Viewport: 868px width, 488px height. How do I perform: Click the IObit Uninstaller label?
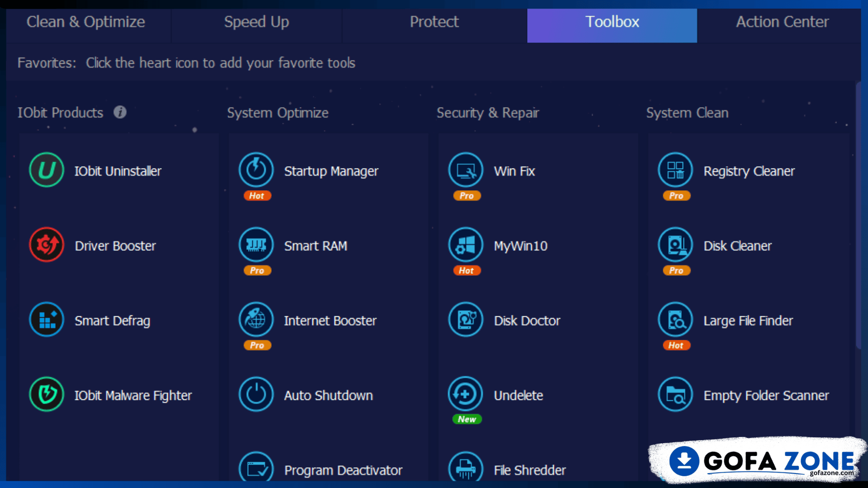(x=118, y=171)
